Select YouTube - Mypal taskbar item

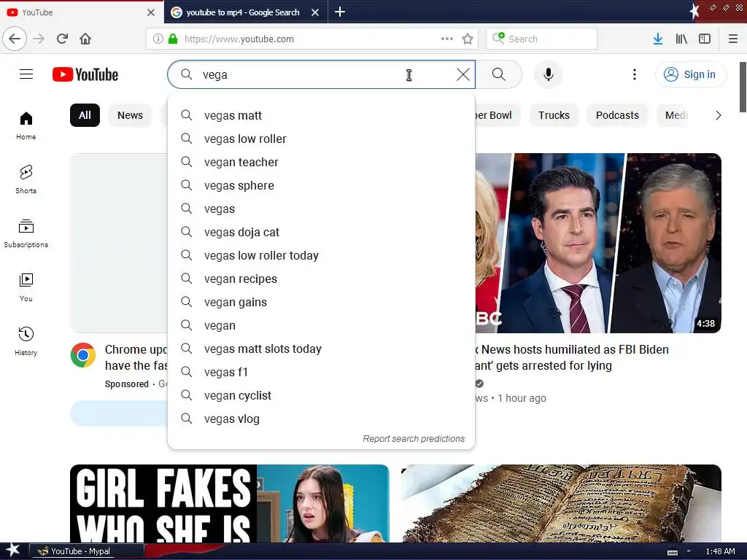tap(88, 551)
